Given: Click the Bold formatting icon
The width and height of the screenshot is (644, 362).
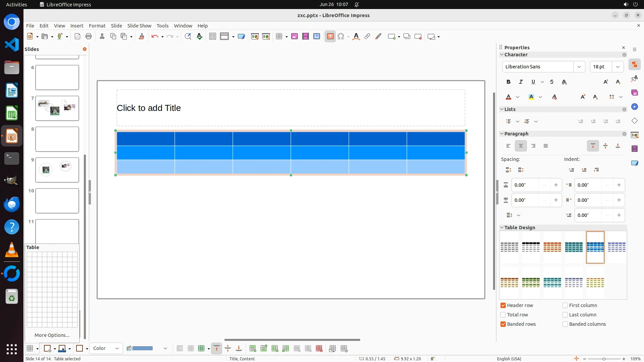Looking at the screenshot, I should (508, 82).
